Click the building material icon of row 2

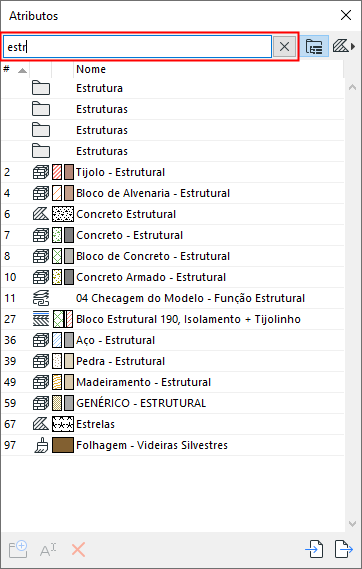[41, 172]
